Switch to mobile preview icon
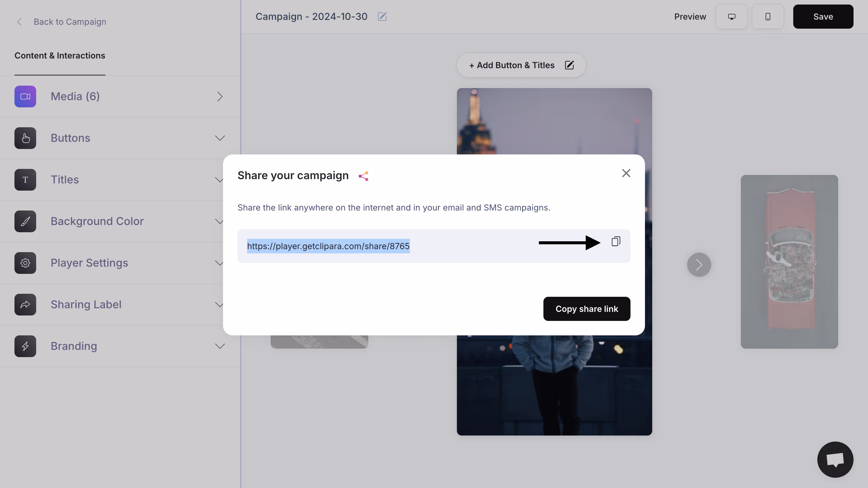The height and width of the screenshot is (488, 868). (768, 17)
